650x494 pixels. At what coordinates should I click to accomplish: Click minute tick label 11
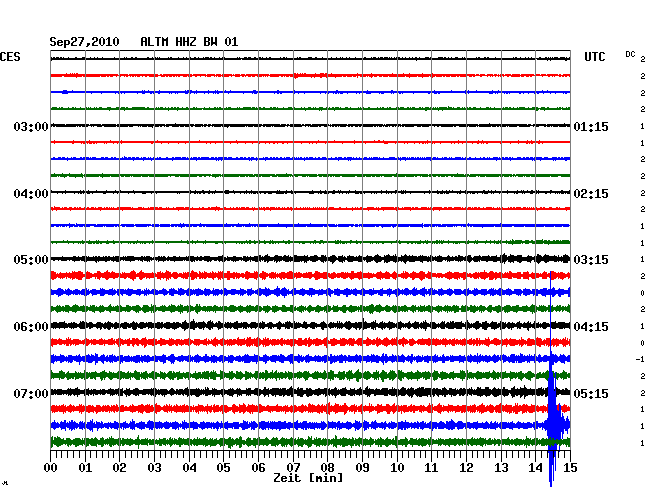432,468
